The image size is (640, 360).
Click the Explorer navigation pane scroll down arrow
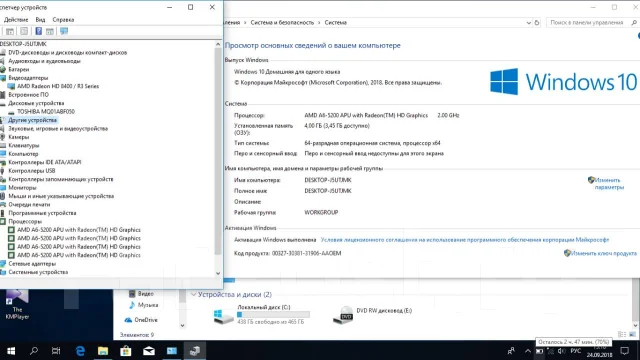pyautogui.click(x=182, y=326)
